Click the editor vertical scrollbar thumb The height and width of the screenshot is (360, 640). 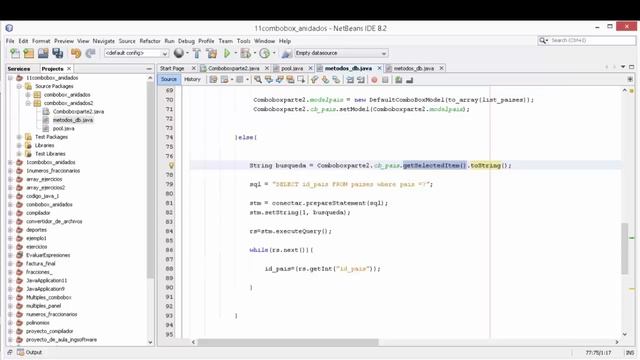624,248
